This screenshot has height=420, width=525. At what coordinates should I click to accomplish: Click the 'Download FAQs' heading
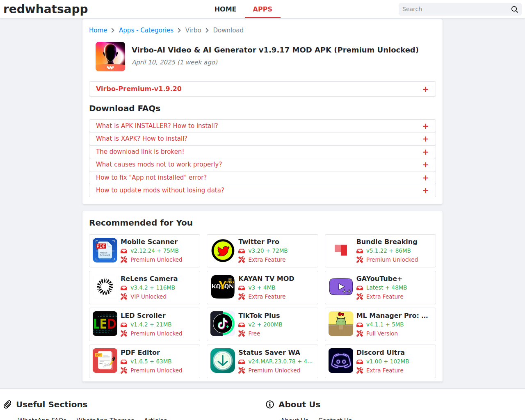(x=125, y=108)
